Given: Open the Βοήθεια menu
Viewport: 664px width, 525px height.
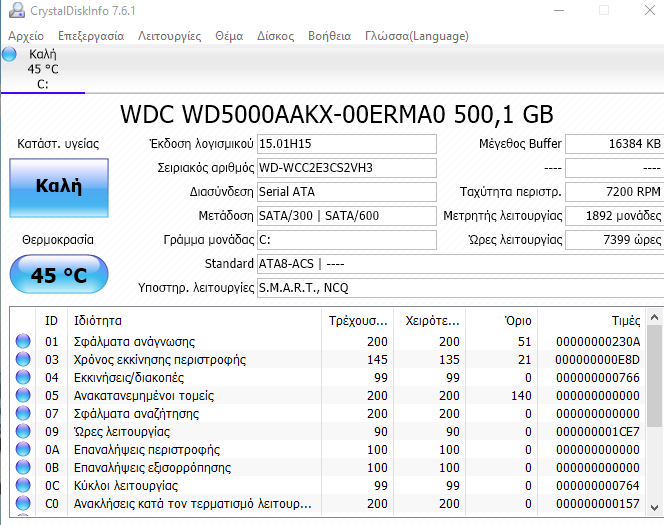Looking at the screenshot, I should click(x=329, y=36).
